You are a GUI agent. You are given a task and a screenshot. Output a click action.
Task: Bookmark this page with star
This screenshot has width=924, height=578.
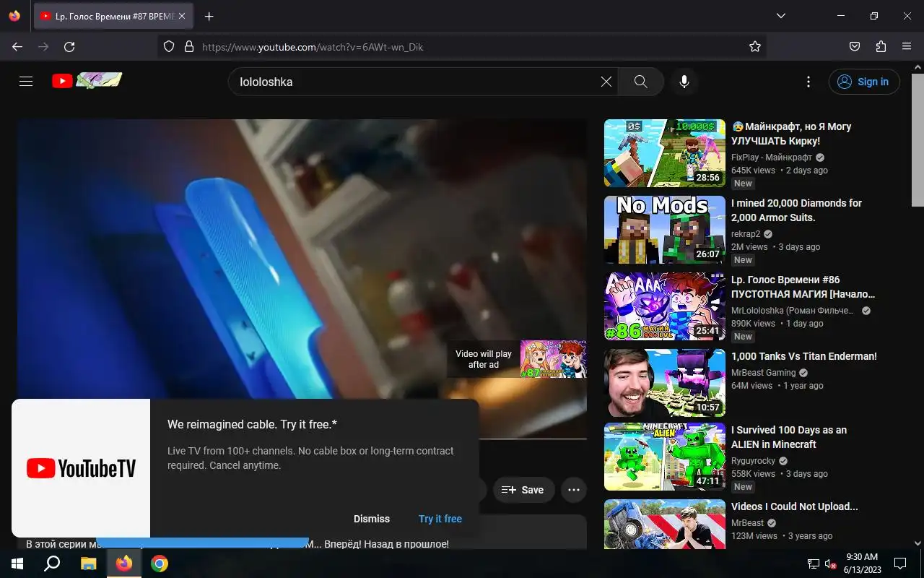click(755, 46)
